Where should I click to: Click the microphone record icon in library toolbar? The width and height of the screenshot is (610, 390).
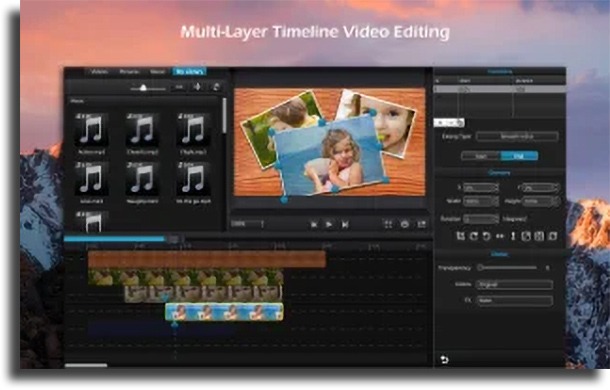pyautogui.click(x=198, y=87)
